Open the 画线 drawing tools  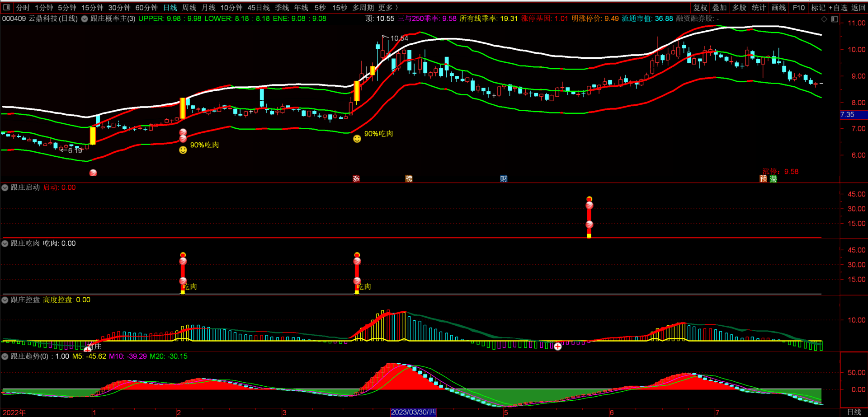click(778, 8)
